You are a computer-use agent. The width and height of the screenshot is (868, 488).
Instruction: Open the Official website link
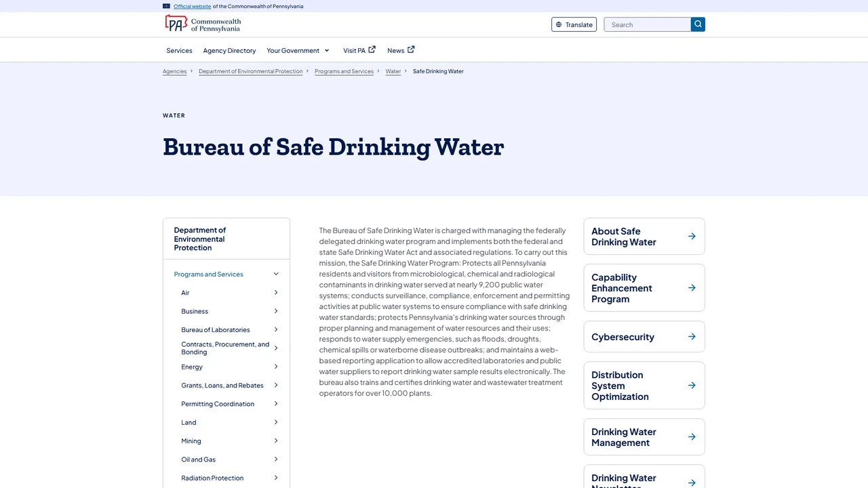tap(192, 6)
